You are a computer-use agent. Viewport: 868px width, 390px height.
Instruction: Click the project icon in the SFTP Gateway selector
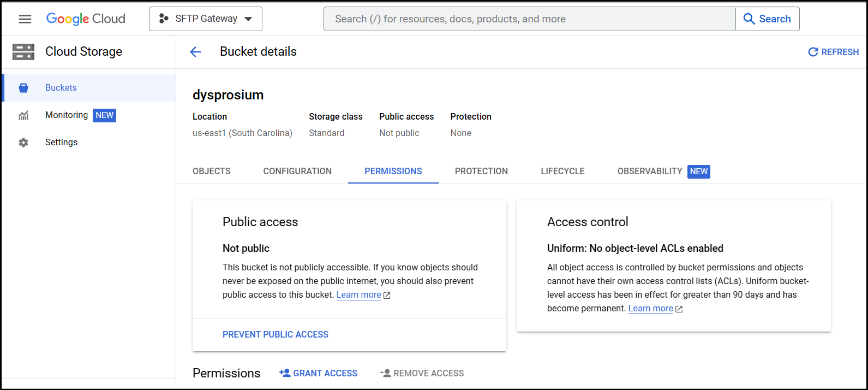(164, 19)
